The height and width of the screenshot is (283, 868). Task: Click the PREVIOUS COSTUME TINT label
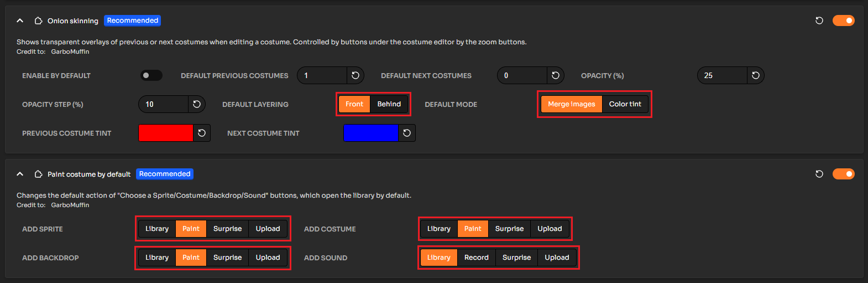(x=67, y=133)
